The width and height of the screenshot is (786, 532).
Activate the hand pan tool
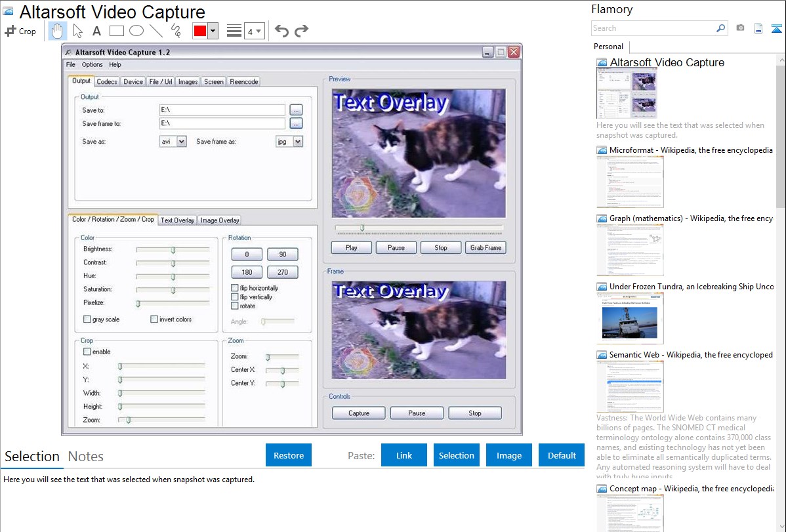click(57, 31)
